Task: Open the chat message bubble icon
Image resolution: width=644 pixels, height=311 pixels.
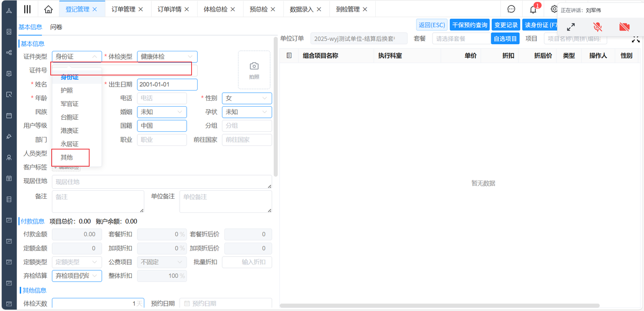Action: [x=511, y=9]
